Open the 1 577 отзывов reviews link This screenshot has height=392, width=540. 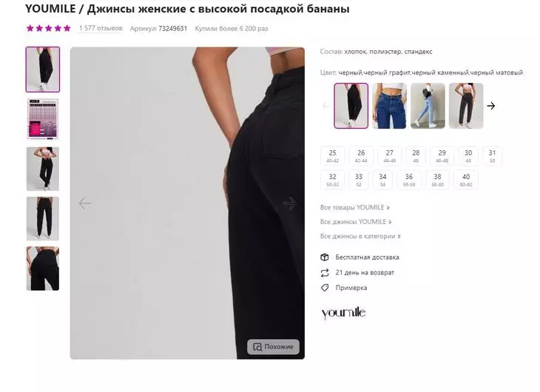pyautogui.click(x=101, y=28)
